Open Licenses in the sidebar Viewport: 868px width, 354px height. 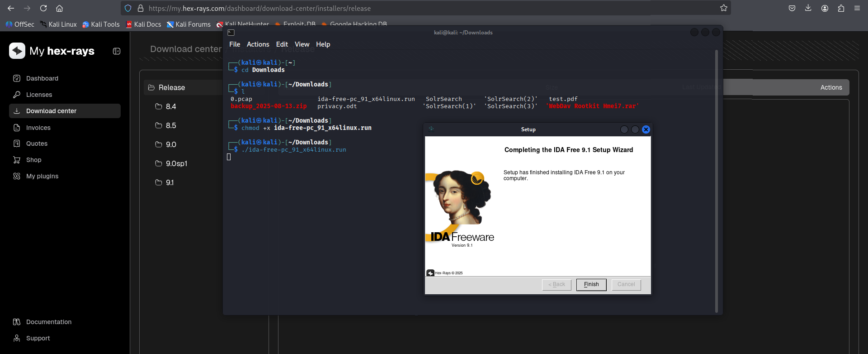pos(65,95)
